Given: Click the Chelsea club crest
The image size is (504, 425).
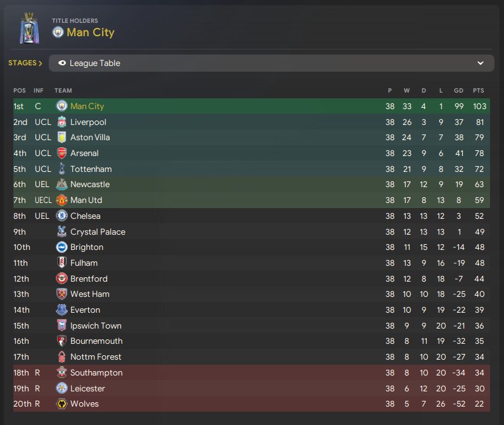Looking at the screenshot, I should (x=61, y=216).
